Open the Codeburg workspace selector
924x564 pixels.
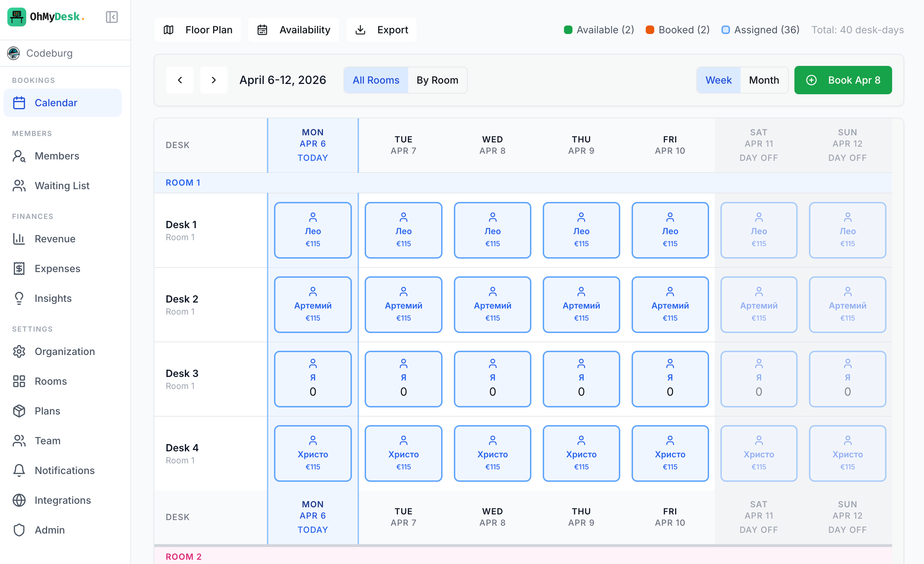pyautogui.click(x=49, y=53)
